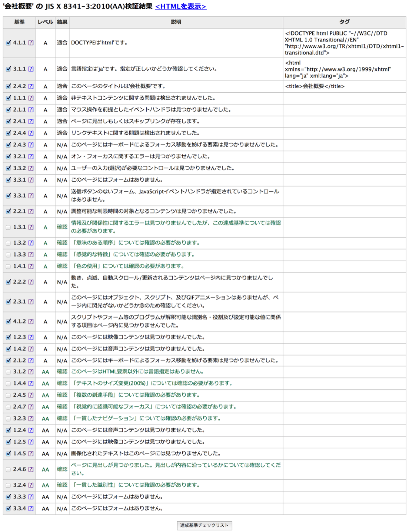Check the checkbox for criterion 2.4.6
409x532 pixels.
tap(8, 469)
